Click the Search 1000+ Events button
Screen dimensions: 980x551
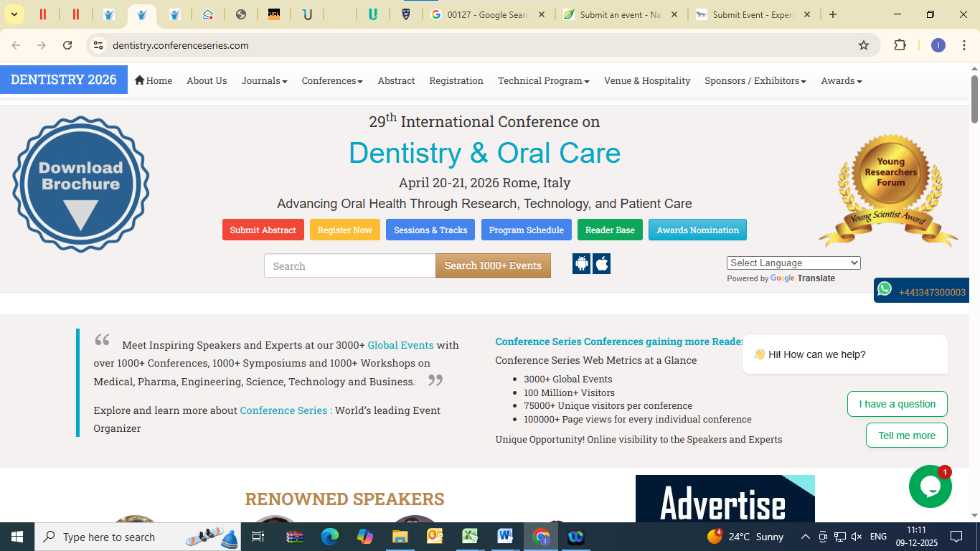(493, 265)
